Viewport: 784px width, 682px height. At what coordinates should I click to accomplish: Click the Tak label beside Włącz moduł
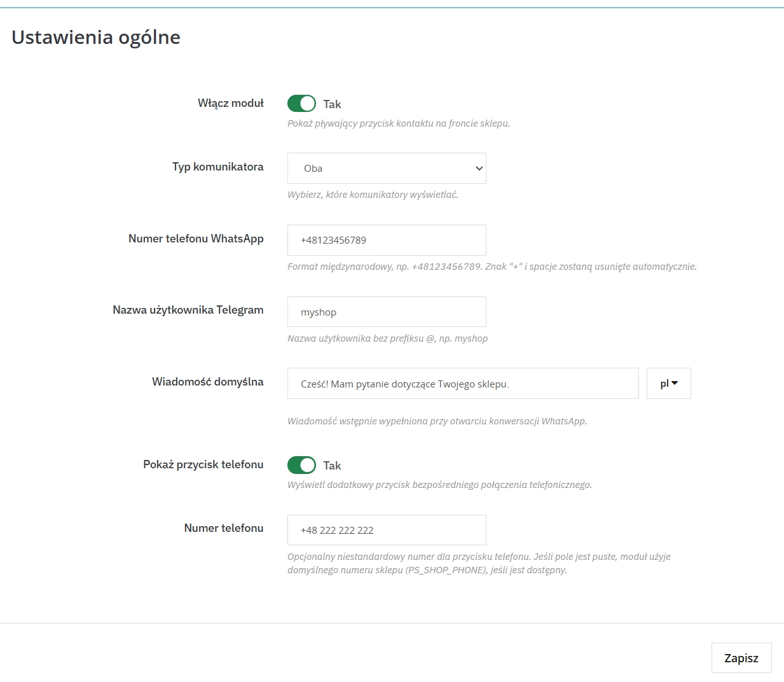tap(332, 104)
